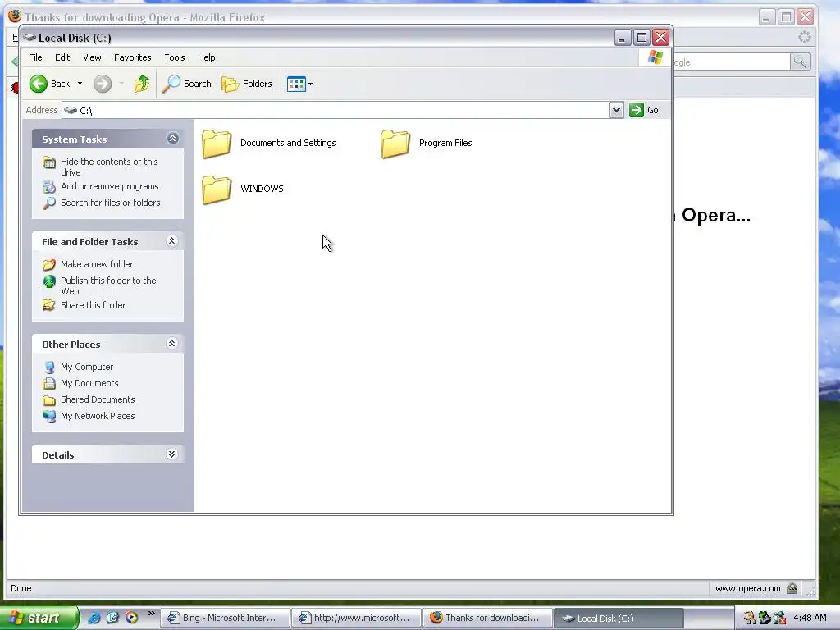The height and width of the screenshot is (630, 840).
Task: Click Hide the contents of this drive
Action: click(x=109, y=167)
